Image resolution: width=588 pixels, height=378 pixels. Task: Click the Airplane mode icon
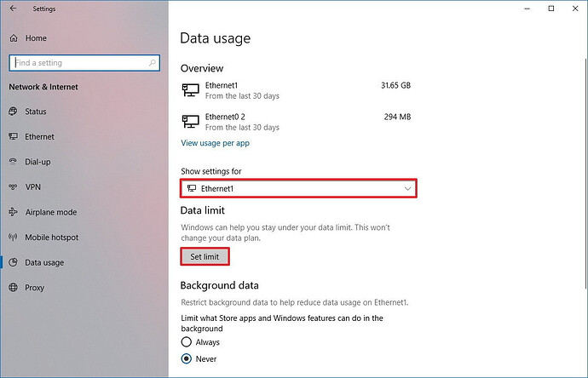[x=14, y=212]
